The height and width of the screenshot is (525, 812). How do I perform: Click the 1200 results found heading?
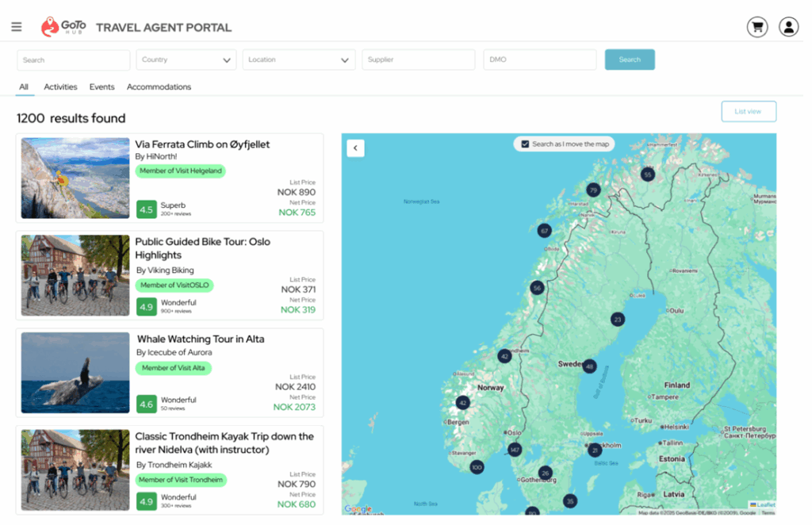pyautogui.click(x=72, y=120)
